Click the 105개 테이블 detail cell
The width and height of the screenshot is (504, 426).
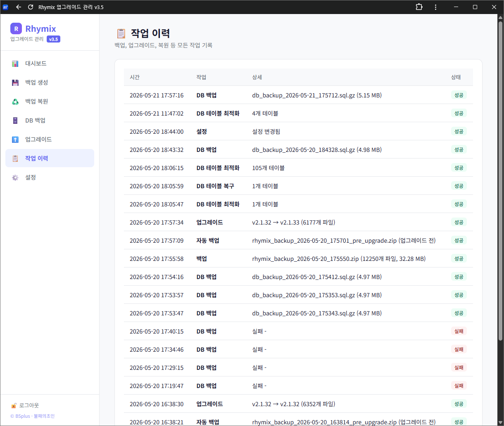click(268, 168)
